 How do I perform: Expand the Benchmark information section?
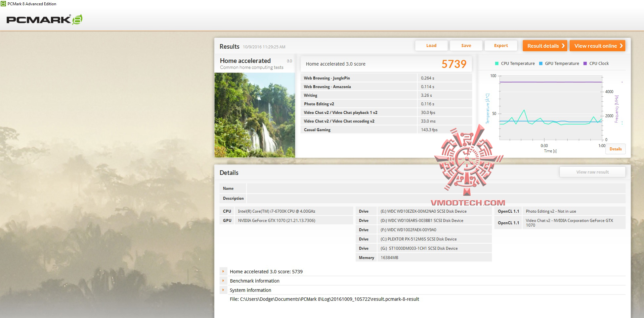pyautogui.click(x=223, y=281)
